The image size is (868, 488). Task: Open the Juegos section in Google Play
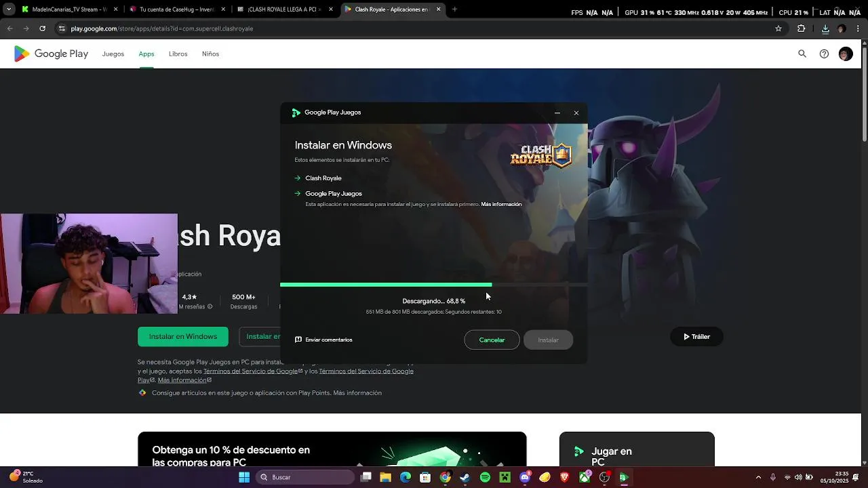pyautogui.click(x=113, y=54)
